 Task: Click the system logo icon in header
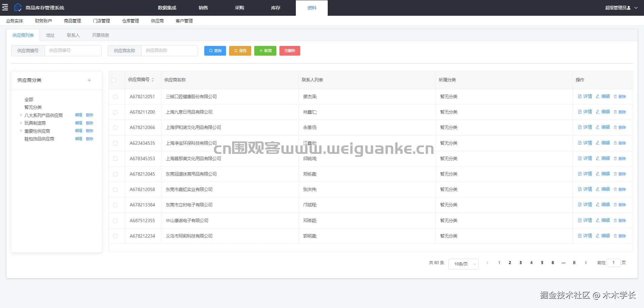(18, 7)
